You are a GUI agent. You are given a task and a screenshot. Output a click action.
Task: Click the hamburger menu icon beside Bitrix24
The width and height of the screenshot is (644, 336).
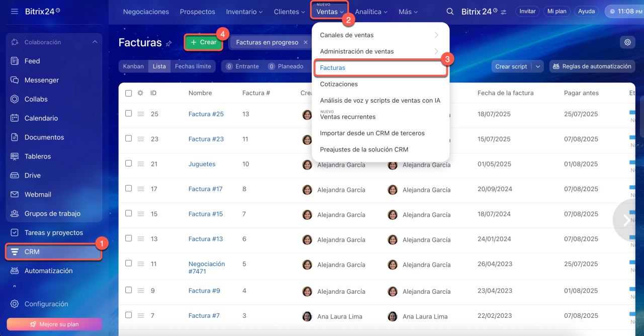[x=14, y=11]
